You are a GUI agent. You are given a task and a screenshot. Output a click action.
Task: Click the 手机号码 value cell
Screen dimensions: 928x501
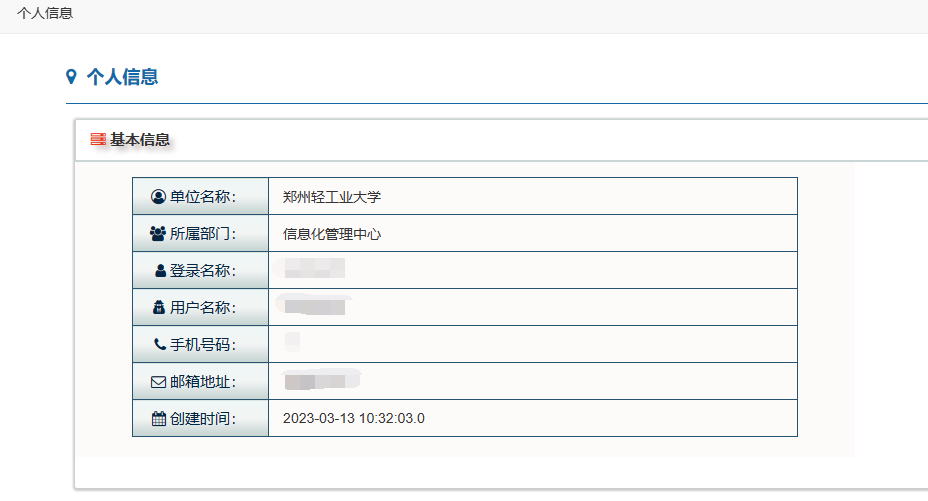point(533,344)
